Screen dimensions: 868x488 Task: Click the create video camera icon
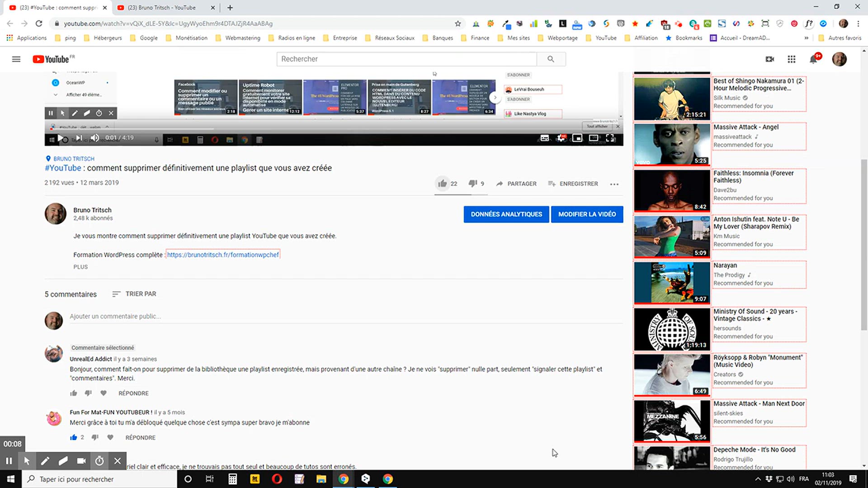[770, 59]
